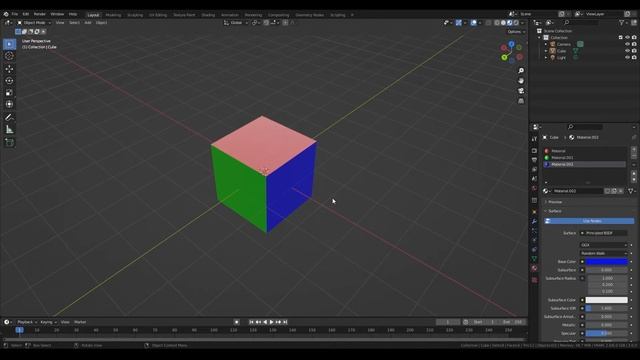Open the View Layer properties tab
The image size is (640, 360).
(534, 169)
